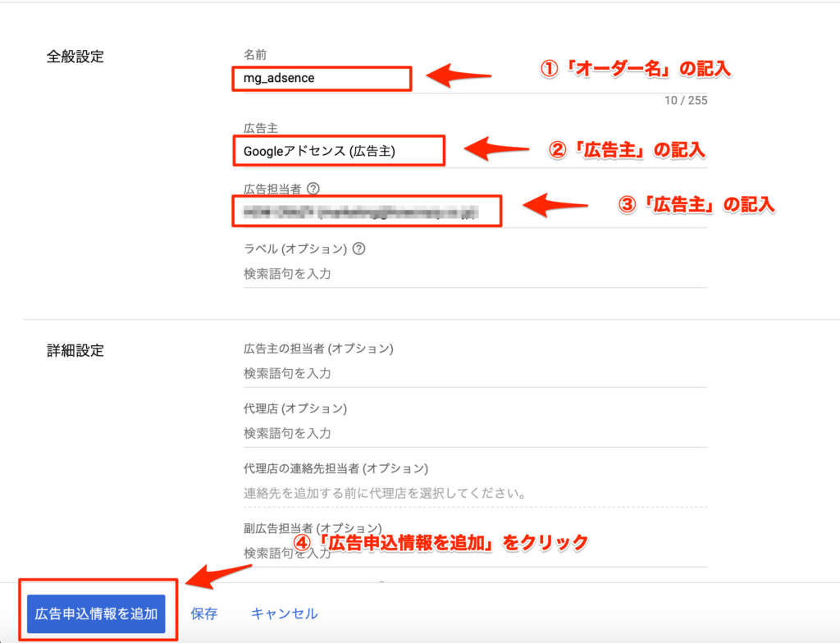840x643 pixels.
Task: Click the 広告主の担当者 (オプション) search field
Action: 475,373
